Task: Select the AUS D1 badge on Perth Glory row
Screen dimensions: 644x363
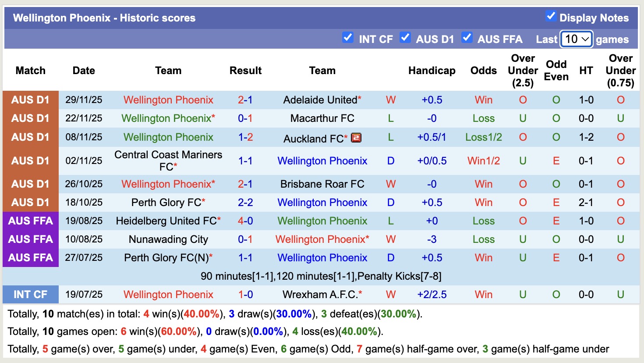Action: (30, 202)
